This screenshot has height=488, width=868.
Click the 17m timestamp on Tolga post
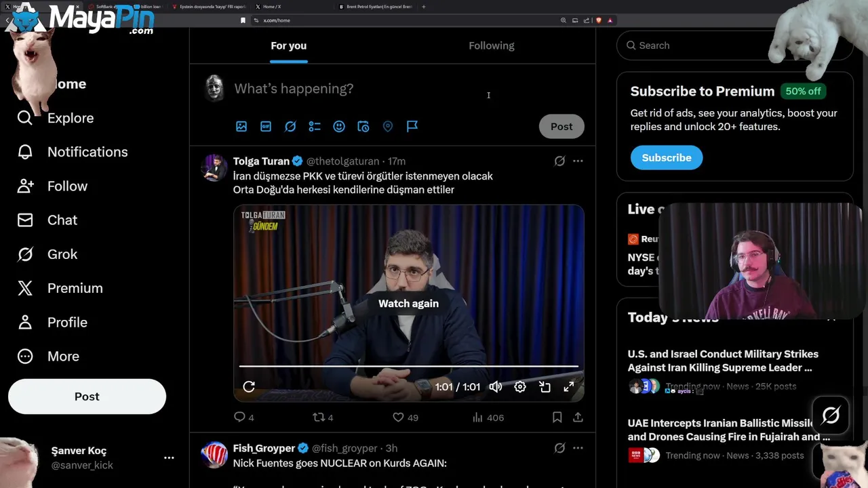(x=397, y=161)
